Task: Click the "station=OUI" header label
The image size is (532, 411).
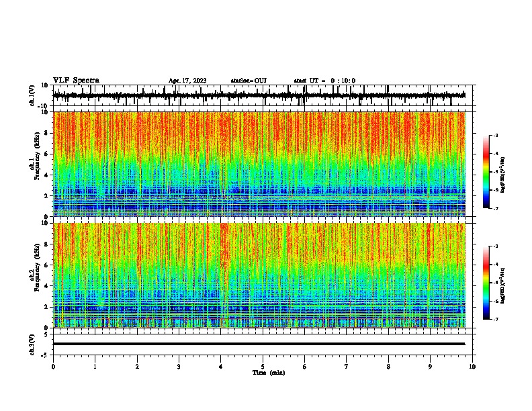Action: (x=249, y=81)
